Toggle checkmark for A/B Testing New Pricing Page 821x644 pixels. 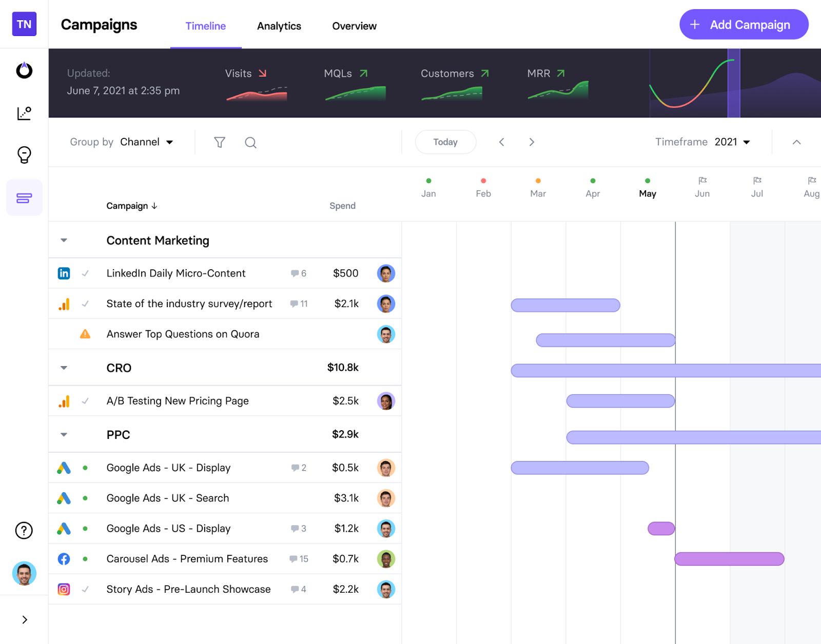[x=85, y=401]
